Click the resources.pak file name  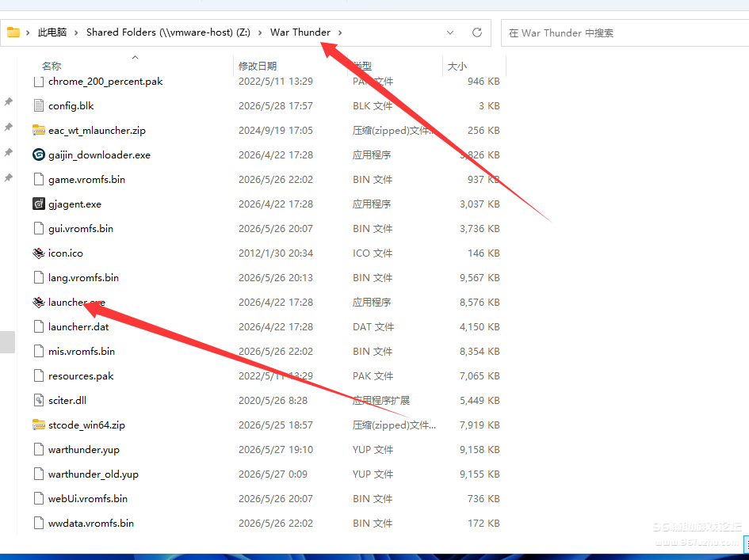(81, 376)
